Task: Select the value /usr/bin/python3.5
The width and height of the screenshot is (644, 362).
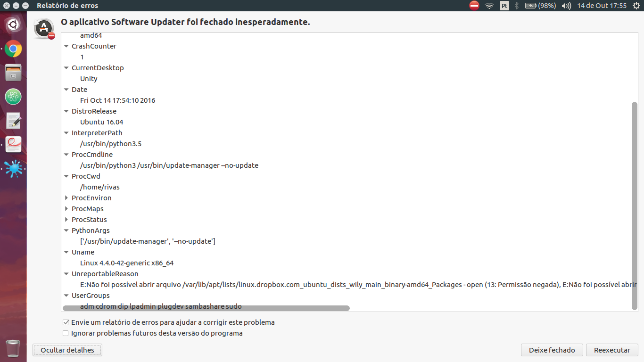Action: 111,144
